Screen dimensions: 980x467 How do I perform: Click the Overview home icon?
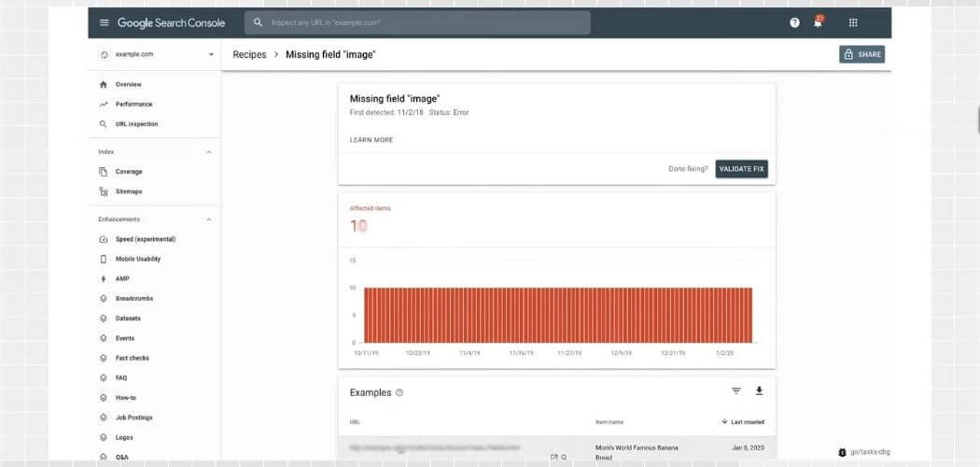[104, 84]
